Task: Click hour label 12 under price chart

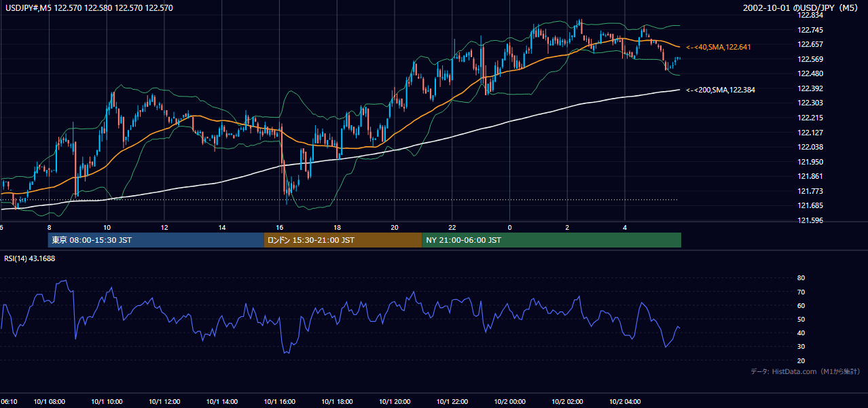Action: coord(164,228)
